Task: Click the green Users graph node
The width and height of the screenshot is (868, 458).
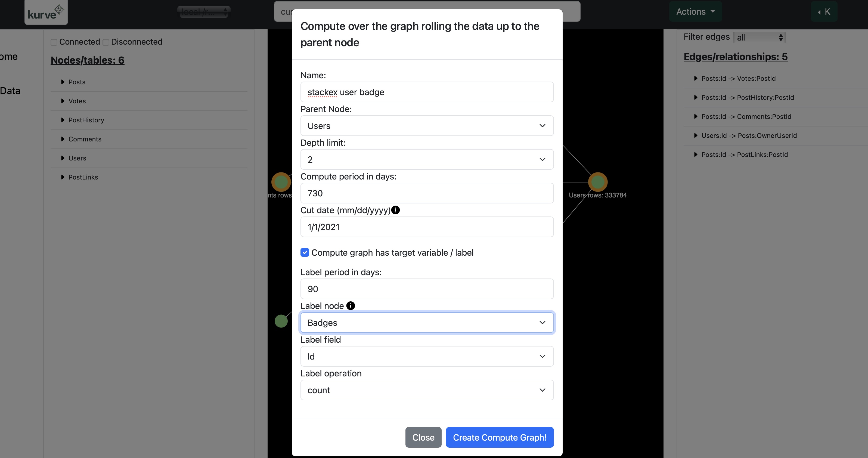Action: click(598, 182)
